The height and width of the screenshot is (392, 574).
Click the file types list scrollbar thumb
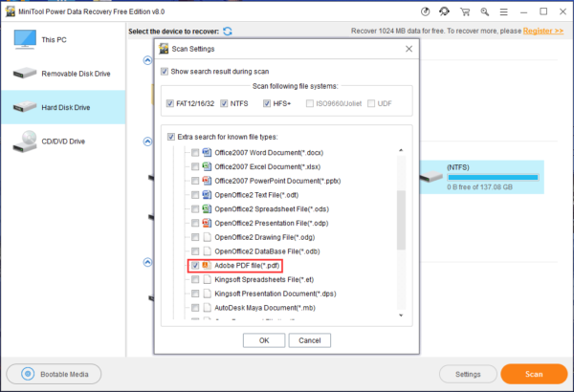(x=401, y=220)
